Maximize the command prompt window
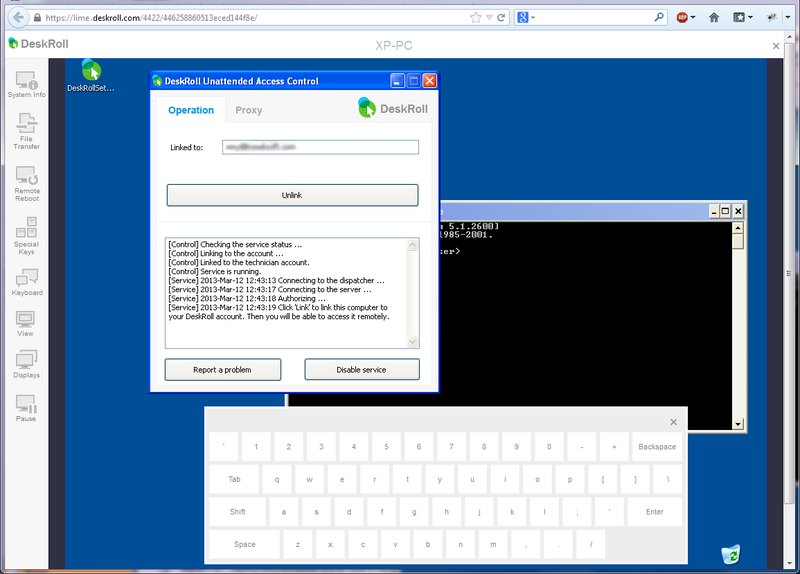Viewport: 800px width, 574px height. click(x=725, y=211)
